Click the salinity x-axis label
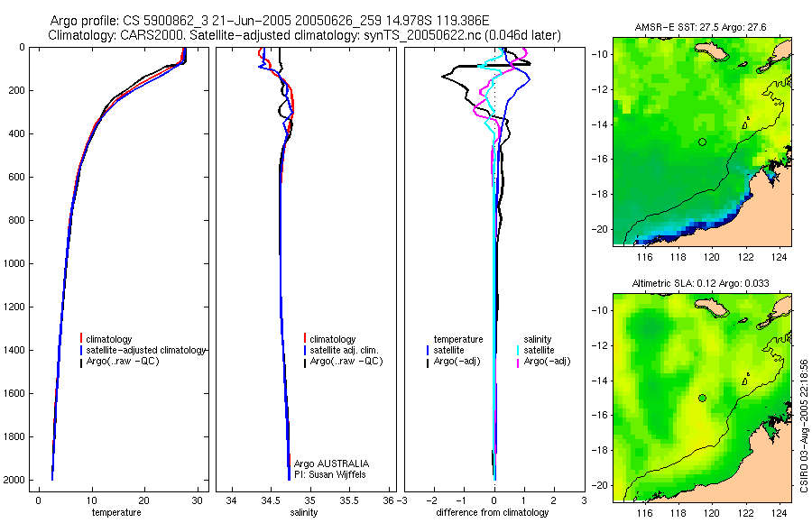This screenshot has height=523, width=812. [304, 512]
